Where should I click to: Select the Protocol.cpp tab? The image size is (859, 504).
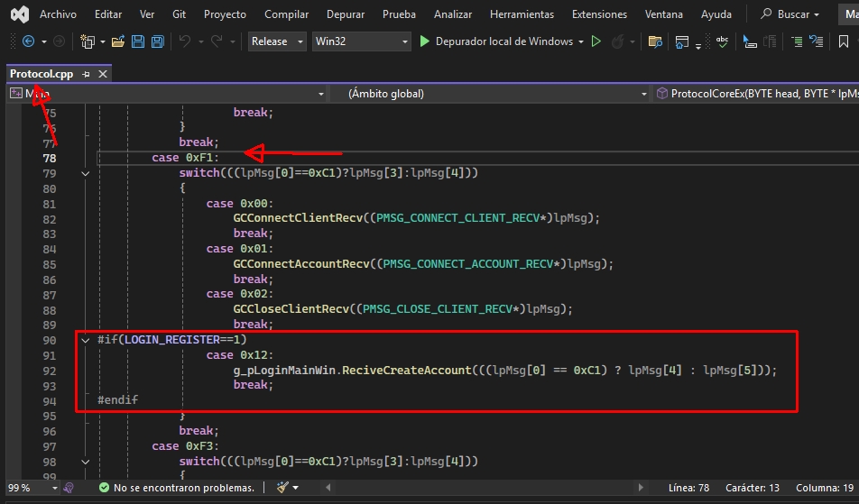pos(42,74)
